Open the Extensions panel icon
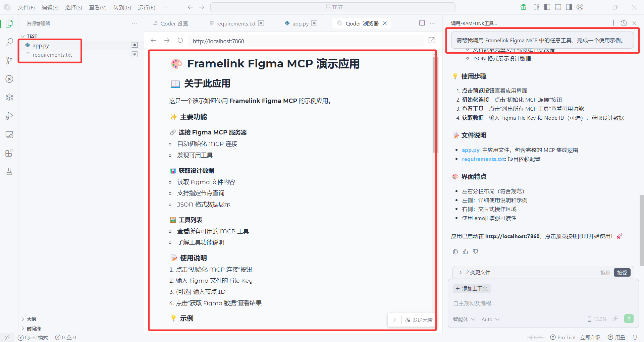644x342 pixels. [x=9, y=153]
